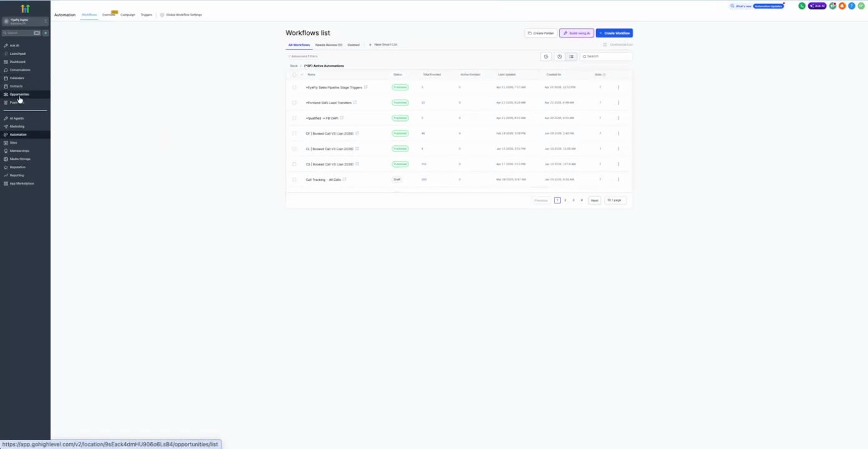Open actions menu for Call Tracking - All Calls

619,180
